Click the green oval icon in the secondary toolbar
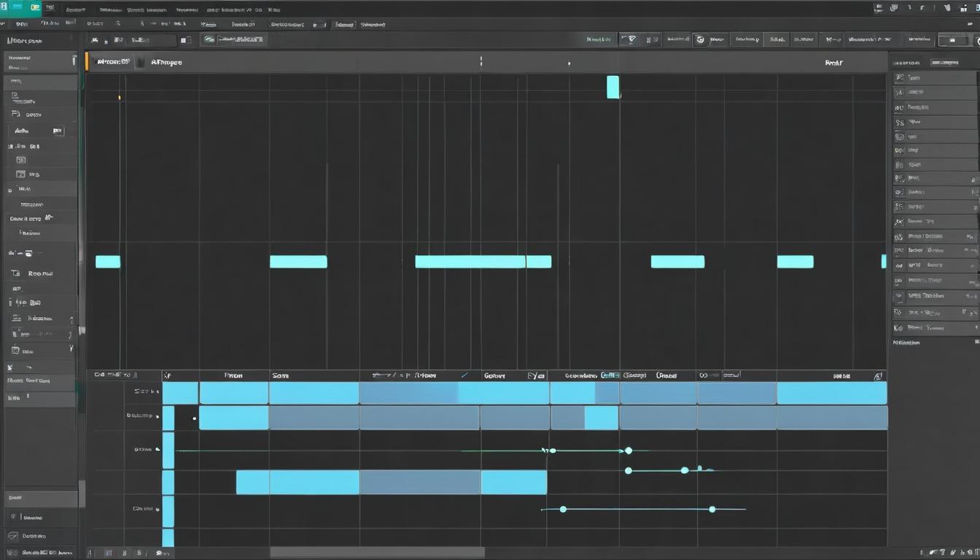Screen dimensions: 980x560 coord(209,39)
